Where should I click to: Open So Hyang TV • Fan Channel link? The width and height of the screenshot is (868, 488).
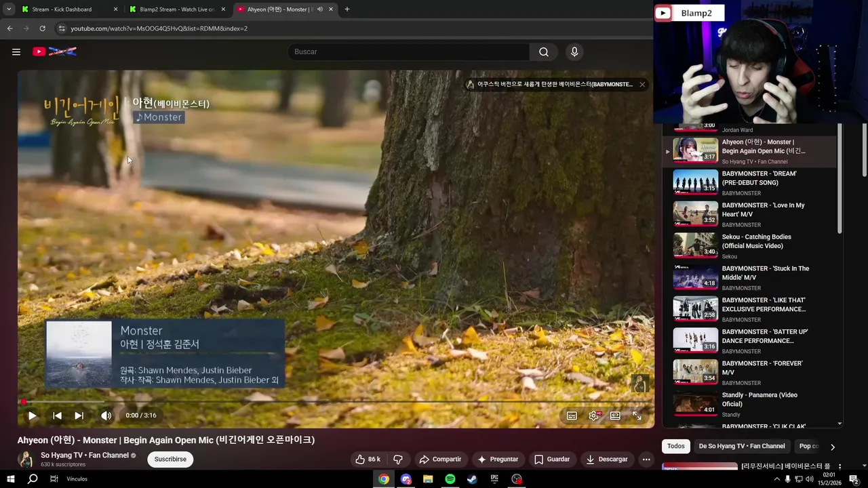click(85, 455)
